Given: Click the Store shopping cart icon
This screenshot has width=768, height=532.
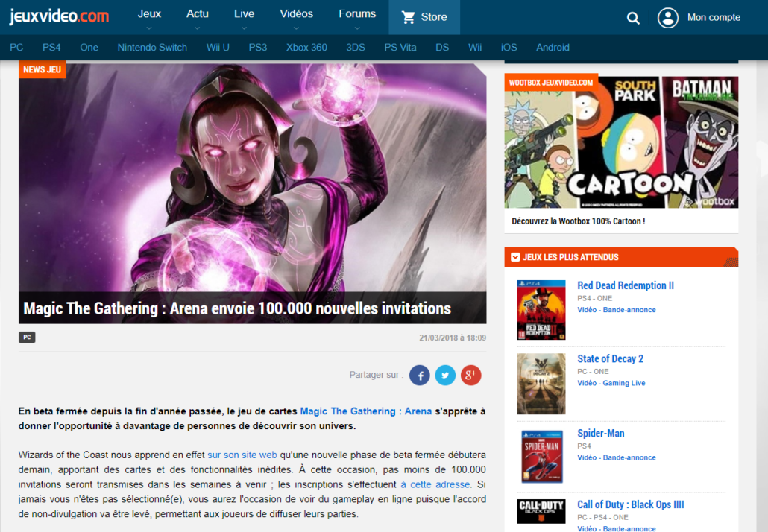Looking at the screenshot, I should point(408,17).
